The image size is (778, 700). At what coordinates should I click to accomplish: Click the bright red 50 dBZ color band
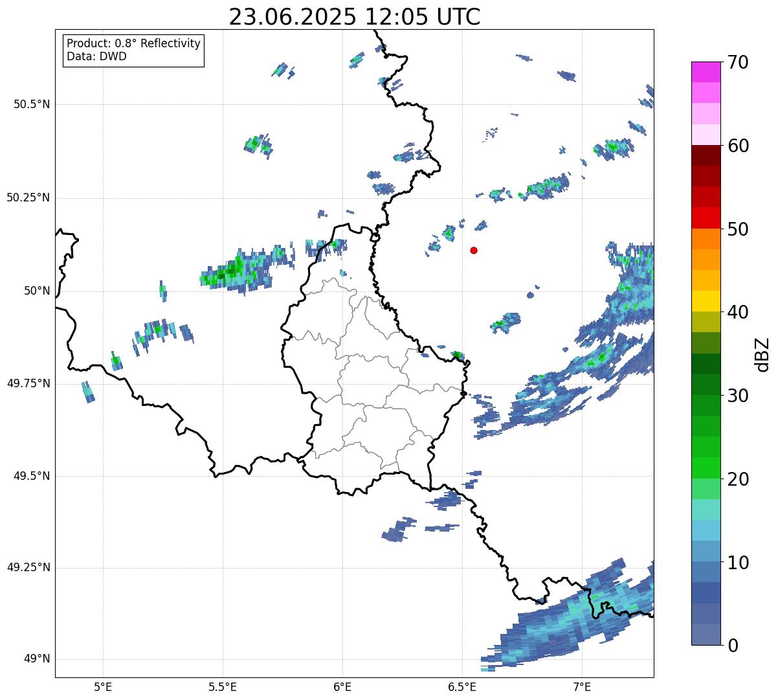pyautogui.click(x=706, y=218)
